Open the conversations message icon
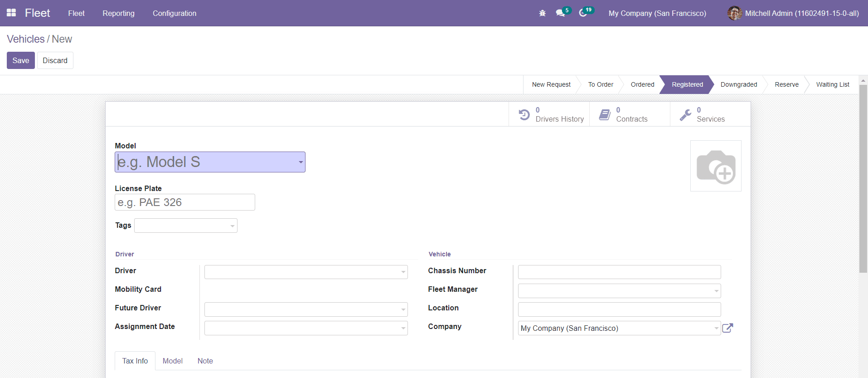 (x=560, y=13)
